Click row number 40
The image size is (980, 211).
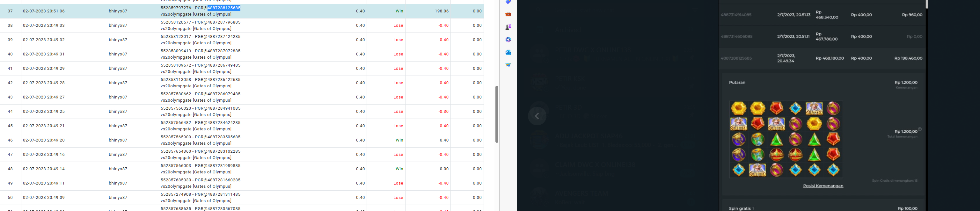[10, 54]
